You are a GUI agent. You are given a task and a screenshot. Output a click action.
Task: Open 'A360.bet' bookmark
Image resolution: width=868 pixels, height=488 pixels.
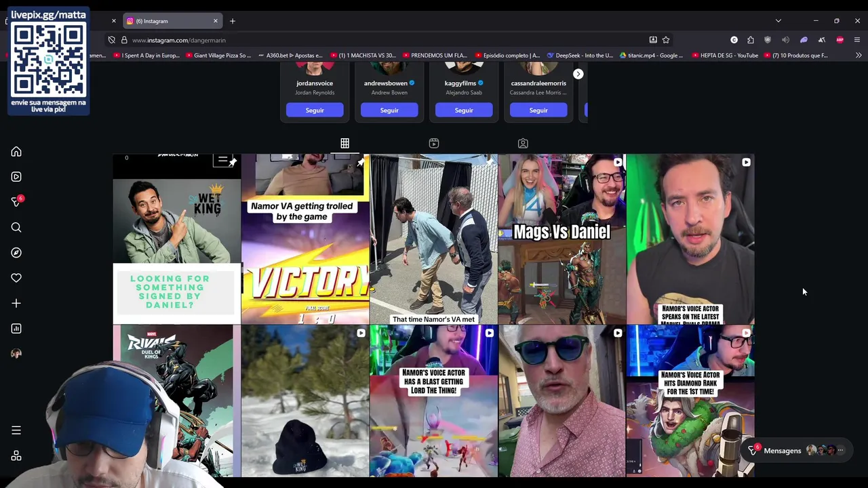tap(290, 56)
